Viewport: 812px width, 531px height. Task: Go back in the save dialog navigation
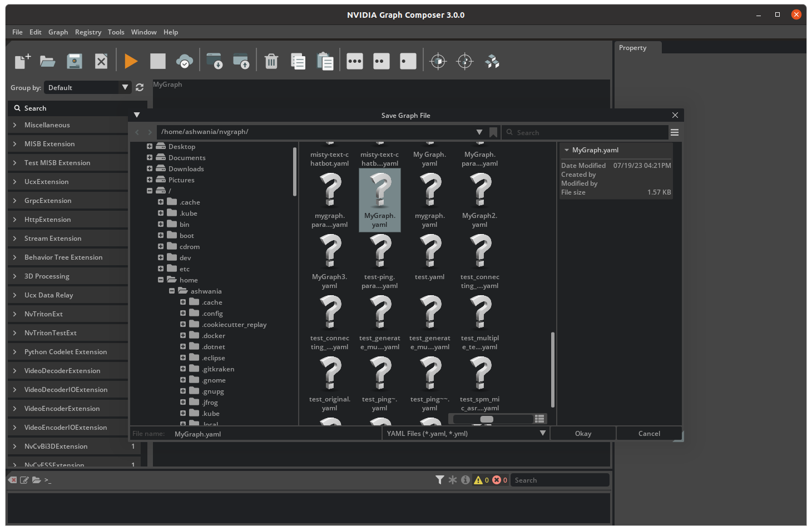(x=137, y=132)
